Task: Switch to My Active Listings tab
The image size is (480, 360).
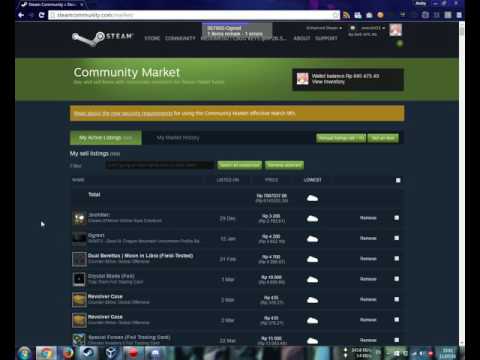Action: (x=106, y=138)
